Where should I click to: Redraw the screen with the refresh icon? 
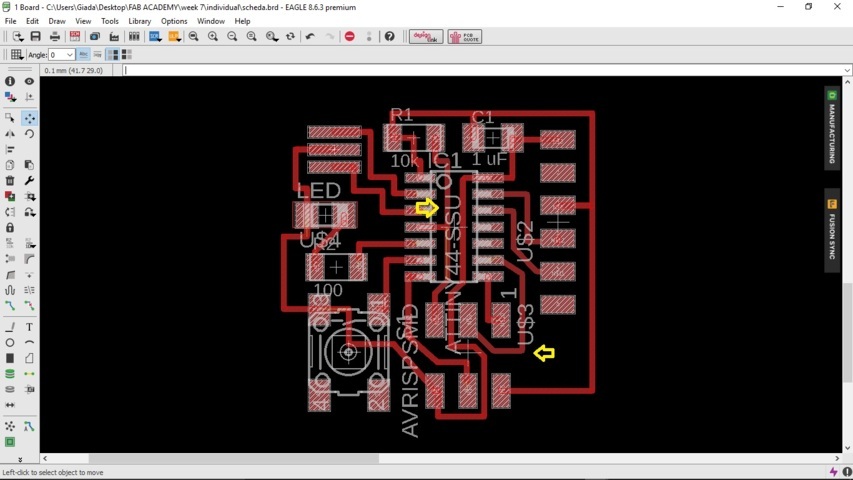pyautogui.click(x=290, y=36)
